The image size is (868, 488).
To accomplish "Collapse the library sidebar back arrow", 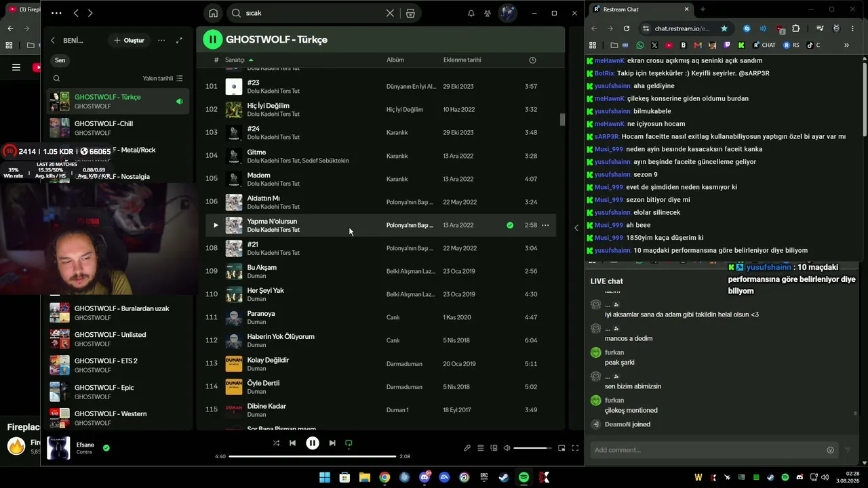I will coord(53,41).
